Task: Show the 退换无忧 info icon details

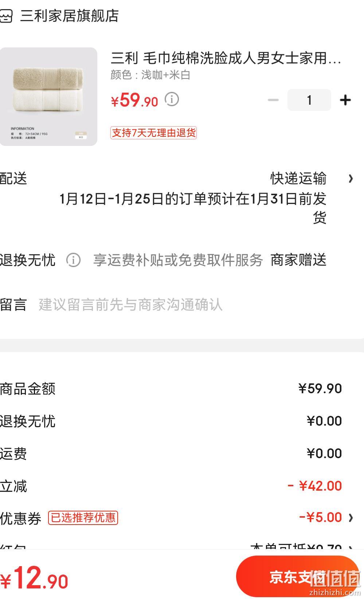Action: tap(73, 260)
